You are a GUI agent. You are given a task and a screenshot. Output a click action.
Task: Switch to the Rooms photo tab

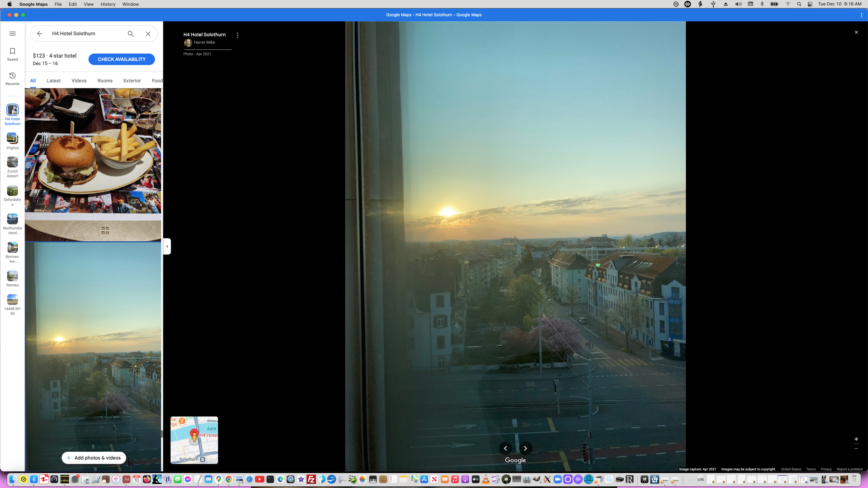(105, 81)
